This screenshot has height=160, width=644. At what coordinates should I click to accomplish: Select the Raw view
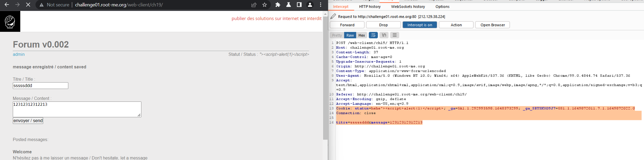[x=350, y=35]
